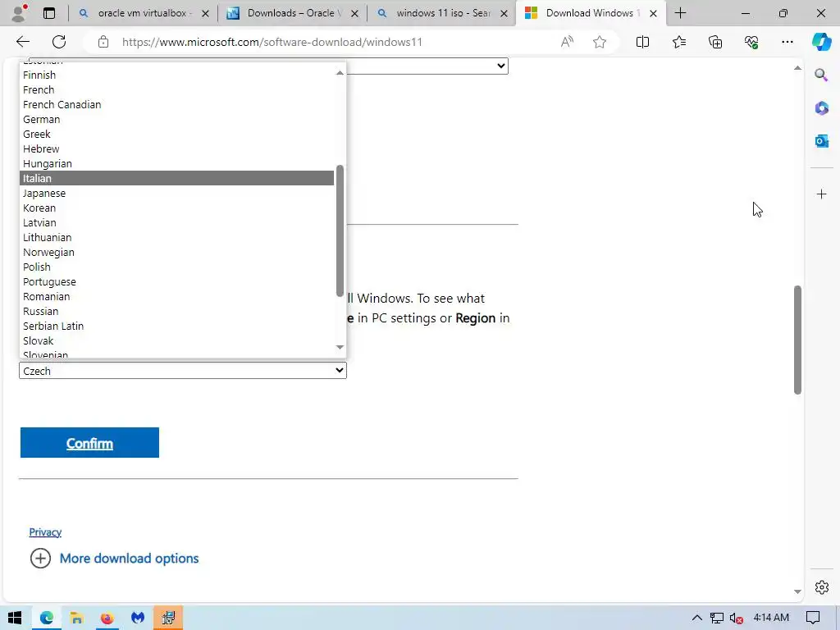Open Outlook in the sidebar
This screenshot has width=840, height=630.
(821, 141)
